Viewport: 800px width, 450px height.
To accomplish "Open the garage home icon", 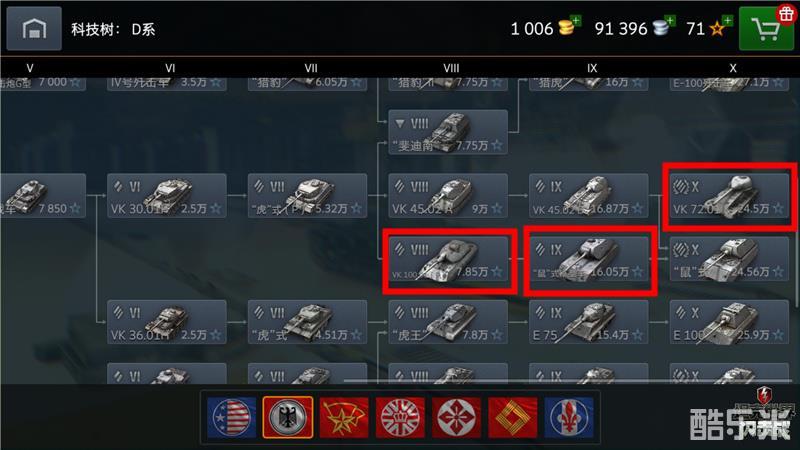I will click(34, 29).
